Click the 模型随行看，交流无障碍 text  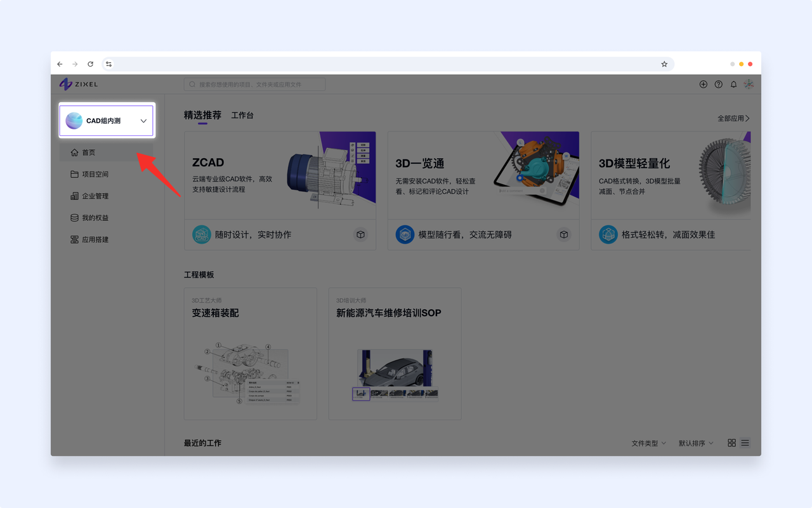pos(465,235)
